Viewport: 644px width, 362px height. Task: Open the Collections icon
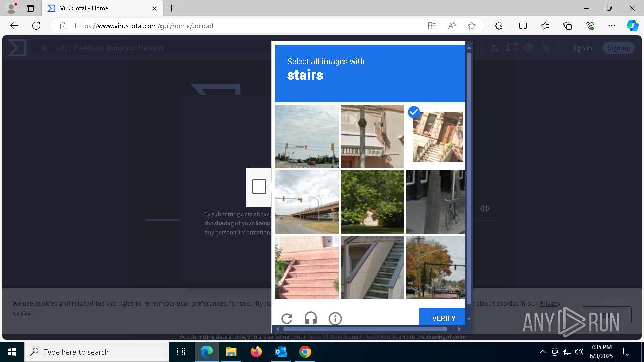click(x=568, y=26)
